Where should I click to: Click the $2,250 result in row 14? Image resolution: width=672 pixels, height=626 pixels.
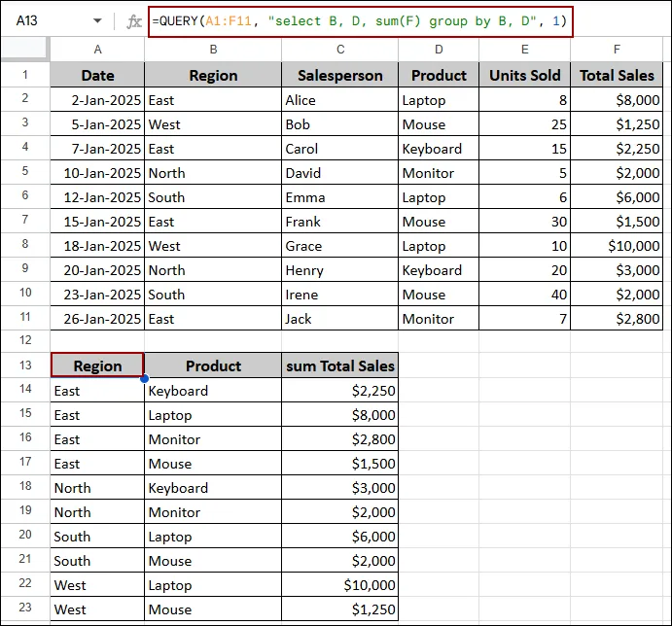pyautogui.click(x=340, y=391)
